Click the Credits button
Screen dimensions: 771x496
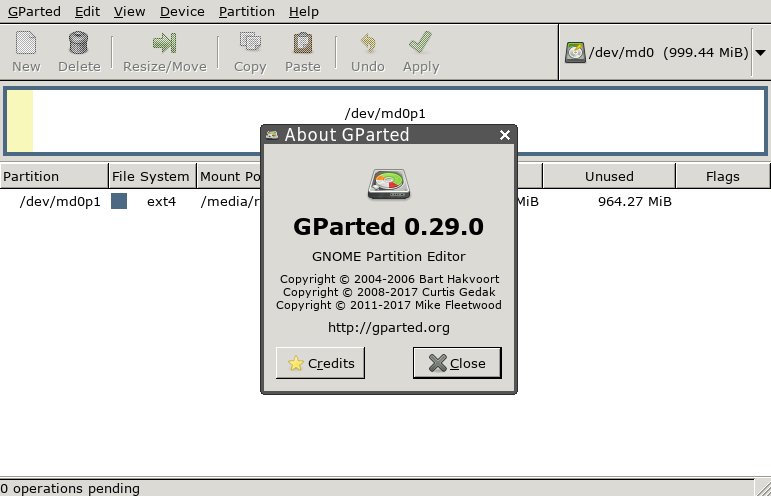coord(320,363)
